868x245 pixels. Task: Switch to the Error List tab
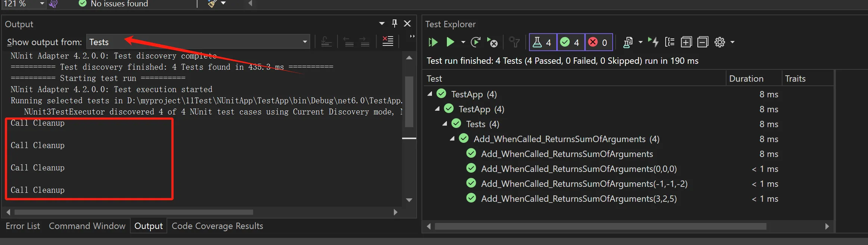pyautogui.click(x=23, y=226)
